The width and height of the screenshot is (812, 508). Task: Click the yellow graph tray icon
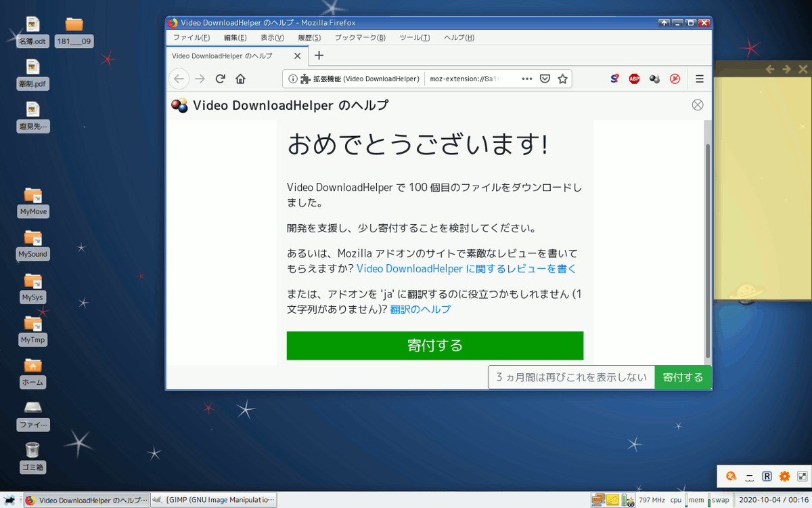[612, 501]
